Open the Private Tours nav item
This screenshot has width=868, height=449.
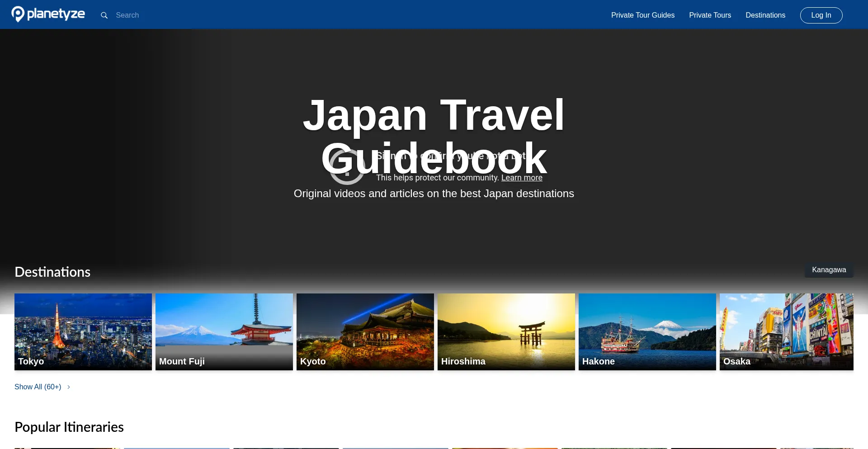pos(710,15)
